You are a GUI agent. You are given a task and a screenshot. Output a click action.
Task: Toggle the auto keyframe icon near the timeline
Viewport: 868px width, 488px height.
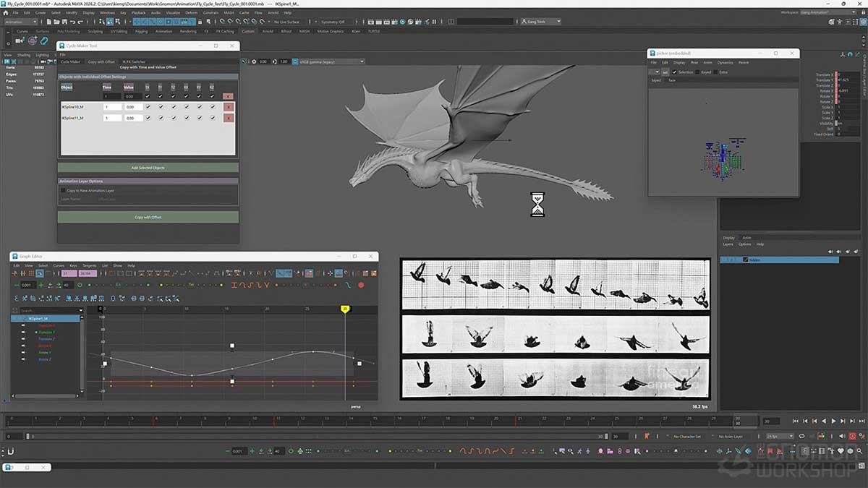(x=647, y=437)
